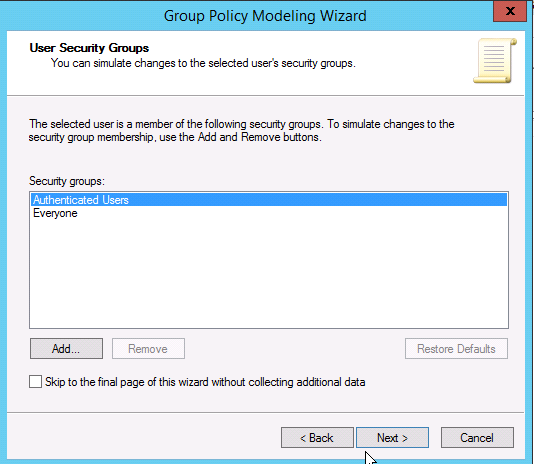Click the Group Policy Modeling Wizard title bar
Viewport: 534px width, 464px height.
[x=265, y=16]
